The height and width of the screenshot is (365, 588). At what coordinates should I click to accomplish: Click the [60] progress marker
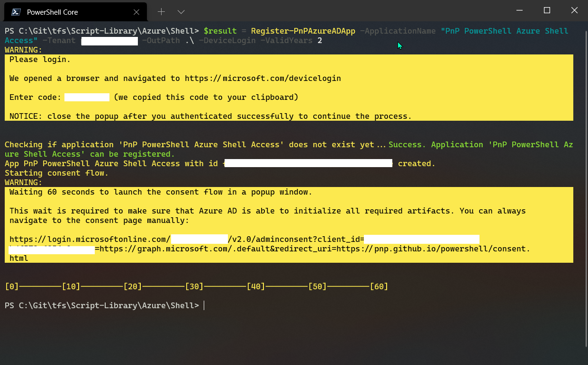point(379,286)
